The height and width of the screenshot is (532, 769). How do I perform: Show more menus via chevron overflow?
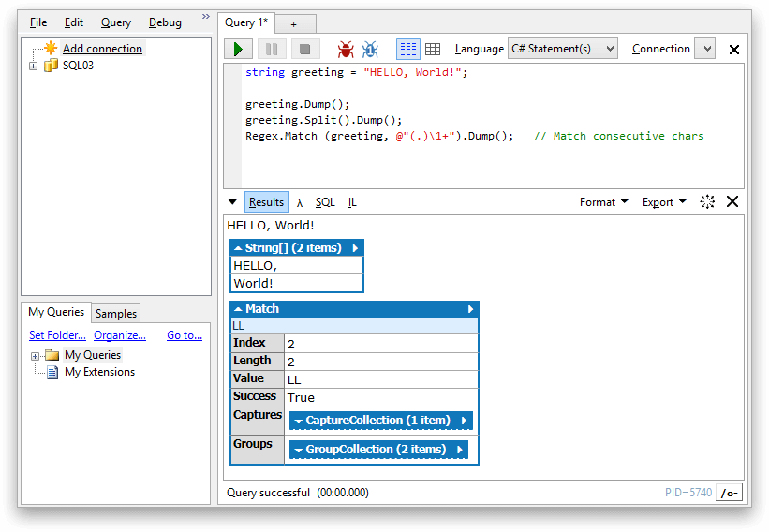pos(206,17)
